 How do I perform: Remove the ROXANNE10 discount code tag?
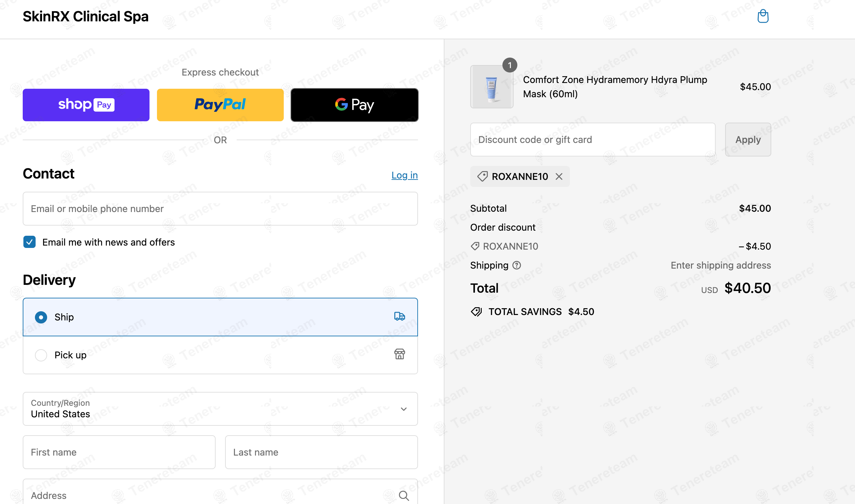[559, 176]
